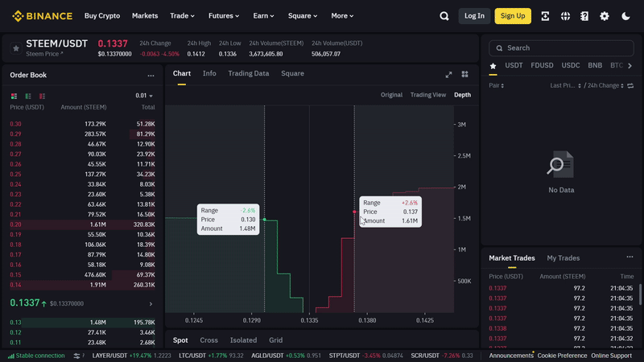Open Market Trades more options dots
Image resolution: width=644 pixels, height=362 pixels.
click(630, 257)
